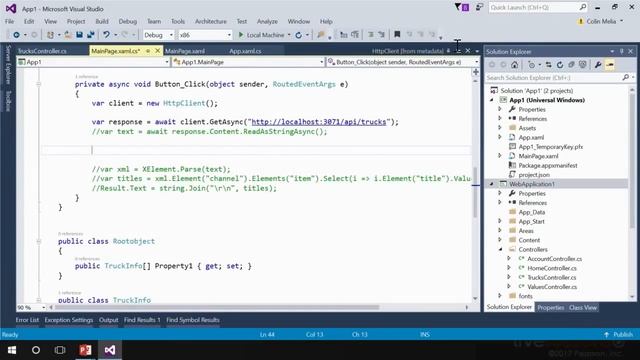Click the Windows Start button

click(12, 350)
